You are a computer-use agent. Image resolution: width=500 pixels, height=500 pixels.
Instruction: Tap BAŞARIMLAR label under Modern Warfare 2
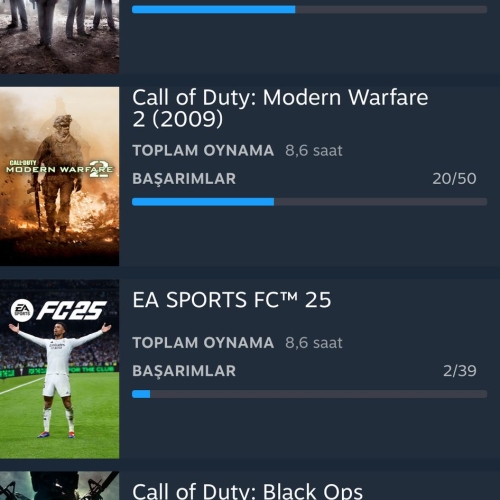click(x=184, y=179)
